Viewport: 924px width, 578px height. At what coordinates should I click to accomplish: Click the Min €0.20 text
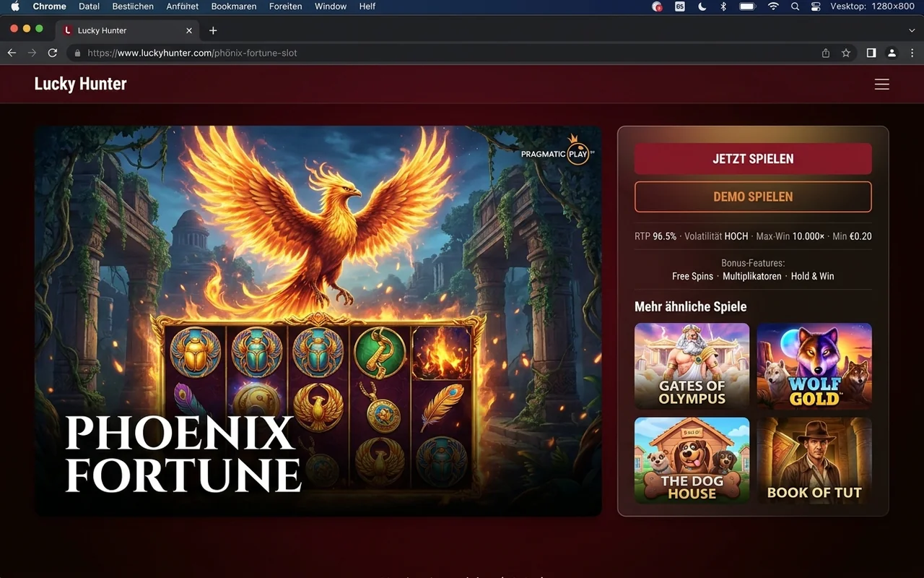[852, 236]
